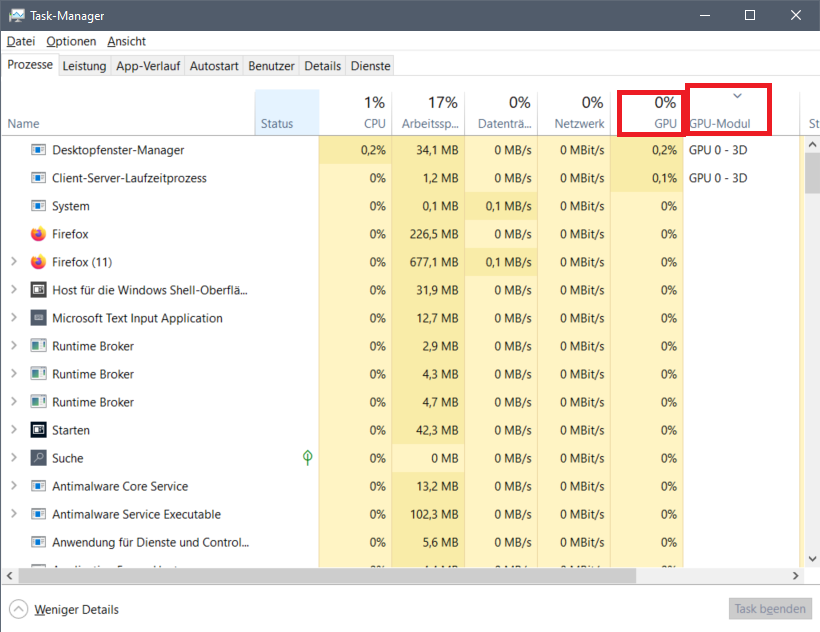Viewport: 820px width, 632px height.
Task: Click the 102,3 MB memory value
Action: point(434,514)
